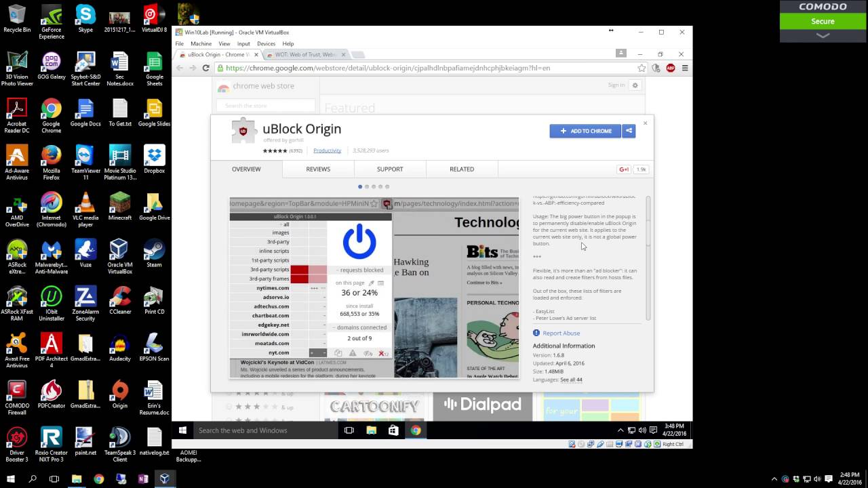Click the web store settings gear
The width and height of the screenshot is (868, 488).
pyautogui.click(x=635, y=85)
